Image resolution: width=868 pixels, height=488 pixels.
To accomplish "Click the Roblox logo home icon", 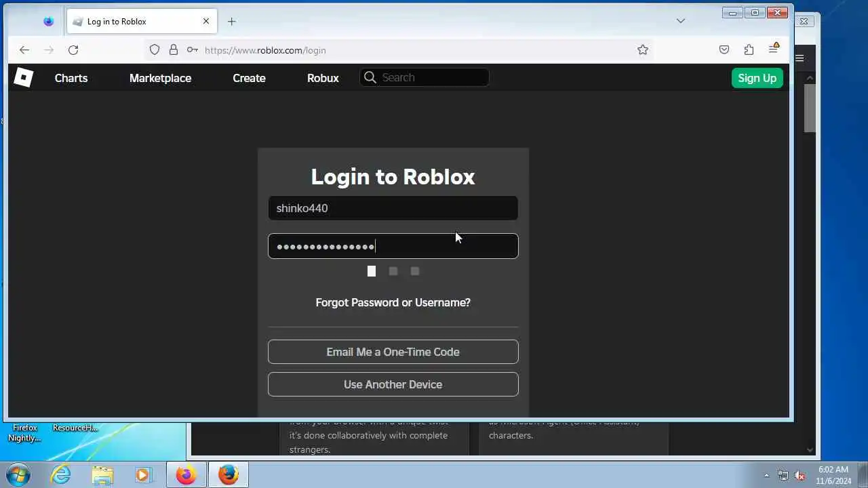I will pos(23,78).
